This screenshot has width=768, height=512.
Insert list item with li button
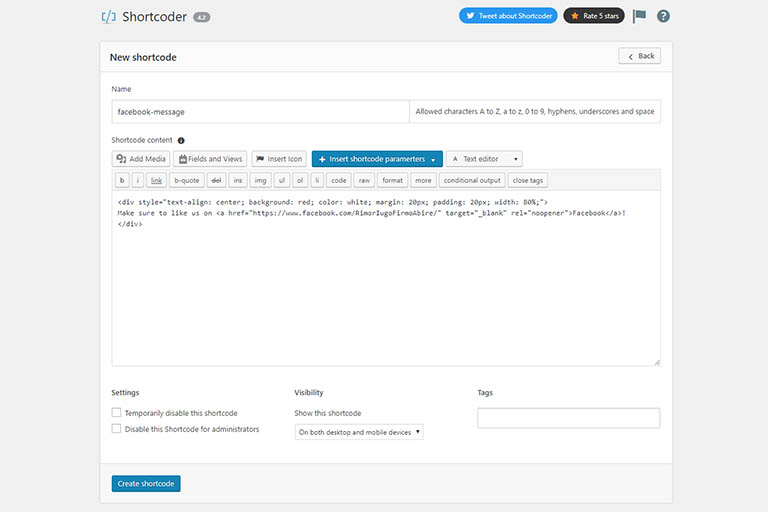click(317, 180)
